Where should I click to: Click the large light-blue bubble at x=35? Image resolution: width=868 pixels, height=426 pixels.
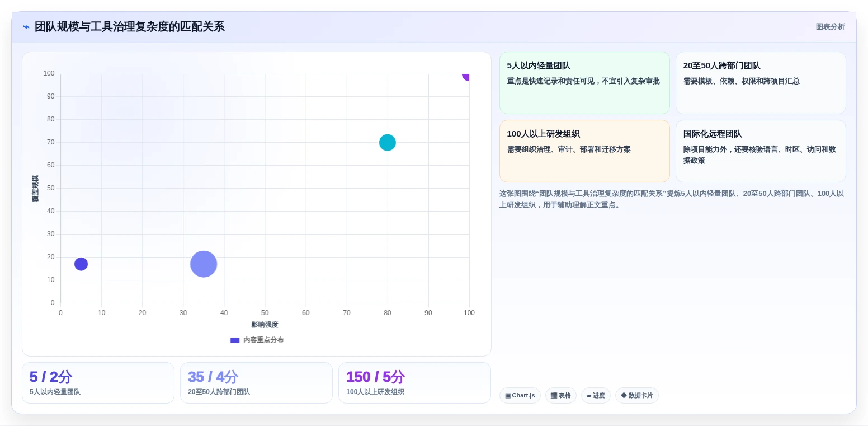point(204,264)
